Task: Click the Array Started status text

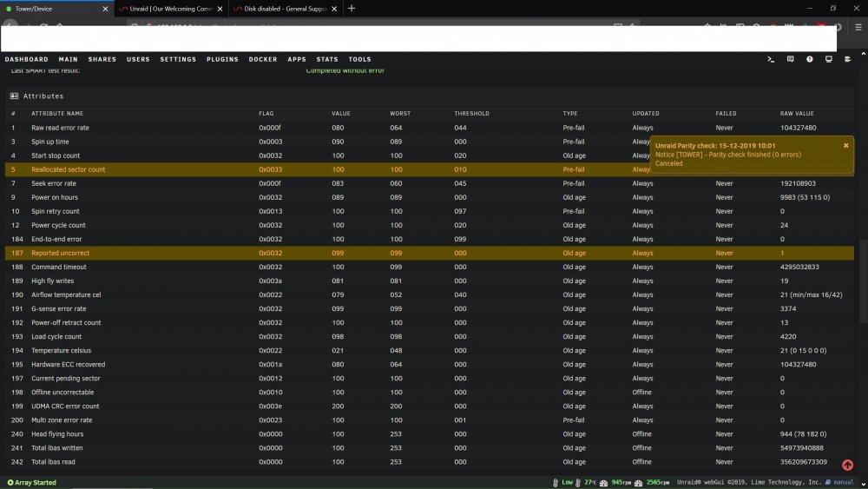Action: 36,482
